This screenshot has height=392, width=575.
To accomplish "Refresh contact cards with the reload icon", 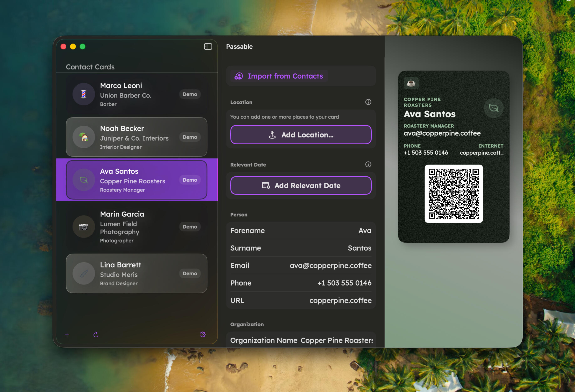I will click(96, 334).
